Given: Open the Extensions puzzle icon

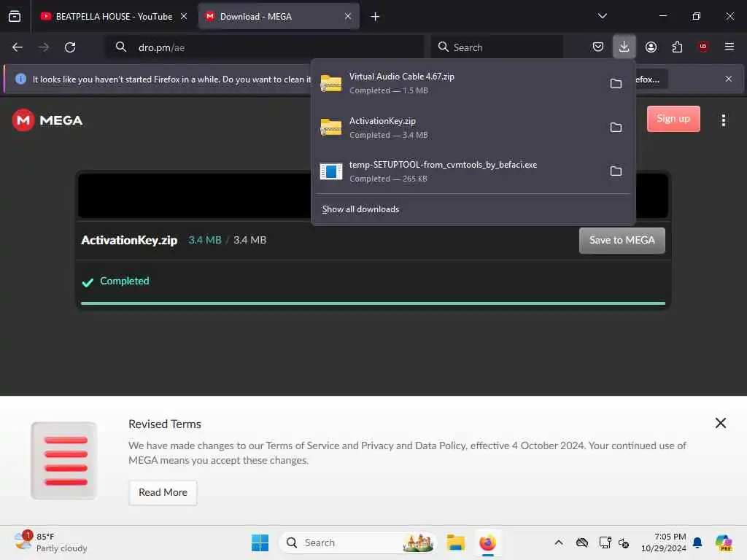Looking at the screenshot, I should click(x=677, y=47).
